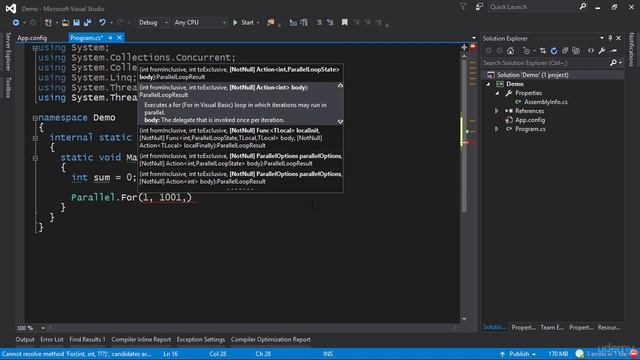Pin the Program.cs tab
Viewport: 640px width, 360px height.
pos(110,38)
